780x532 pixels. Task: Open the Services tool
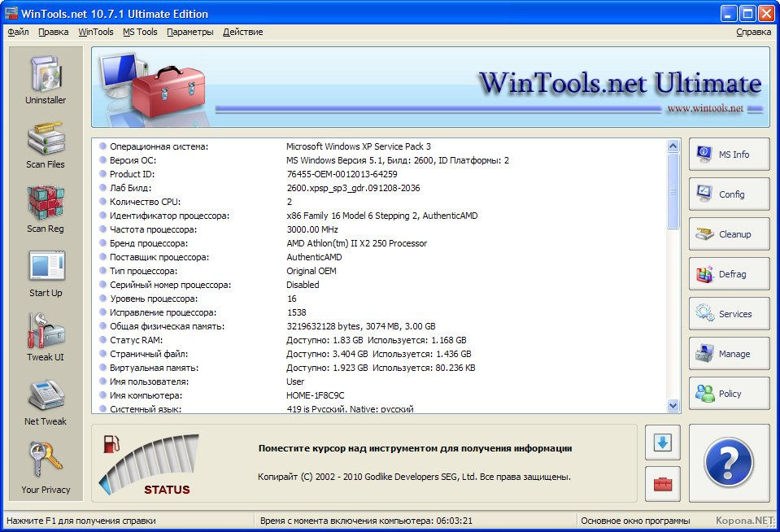tap(730, 313)
